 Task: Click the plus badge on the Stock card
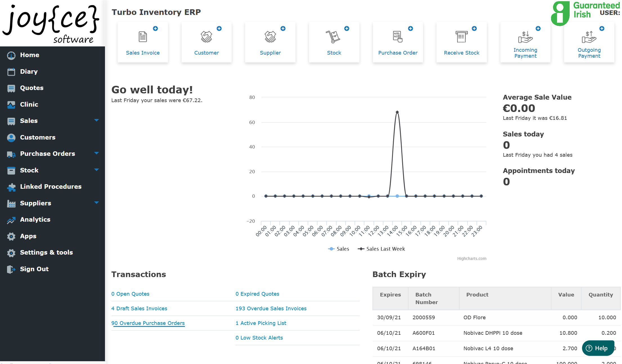pyautogui.click(x=346, y=28)
